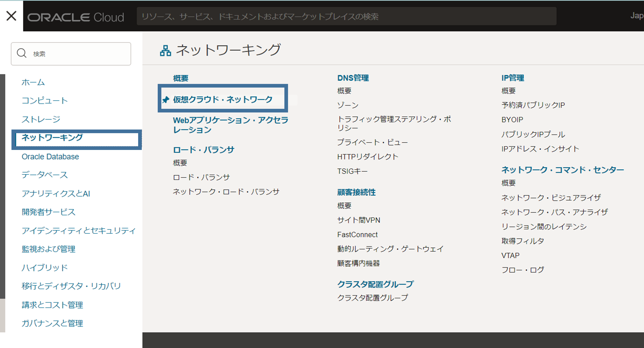Open 予約済パブリックIP link
644x348 pixels.
(533, 105)
